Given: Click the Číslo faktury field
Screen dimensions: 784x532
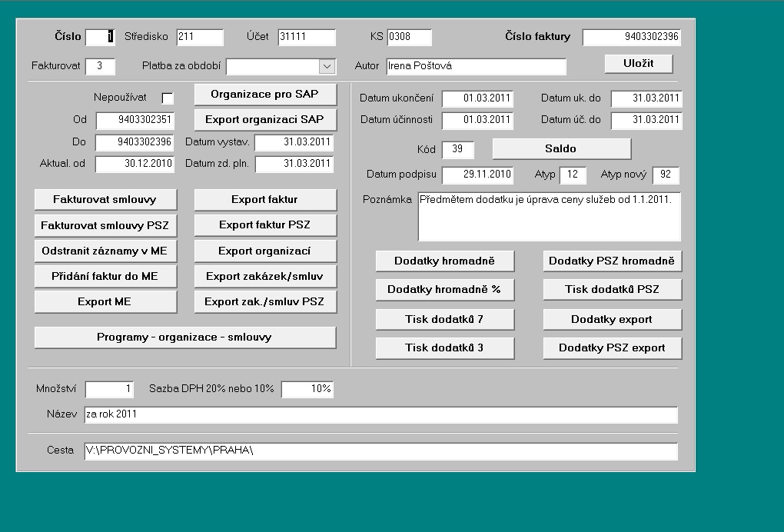Looking at the screenshot, I should coord(632,37).
